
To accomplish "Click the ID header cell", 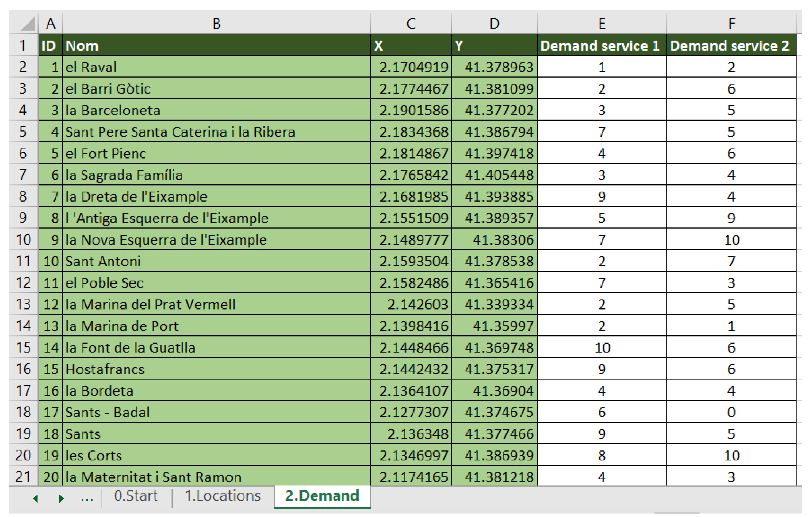I will coord(50,45).
